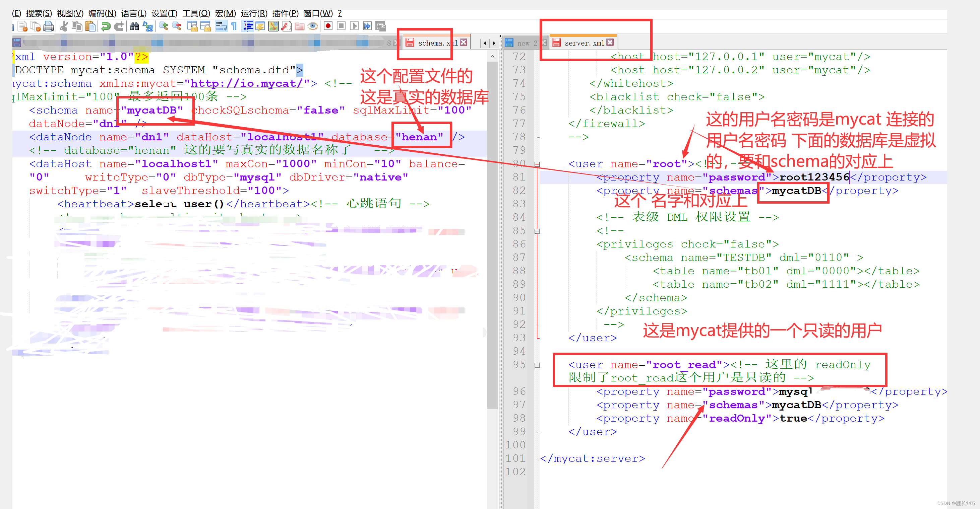Viewport: 980px width, 509px height.
Task: Click the left pane vertical scrollbar
Action: [x=492, y=236]
